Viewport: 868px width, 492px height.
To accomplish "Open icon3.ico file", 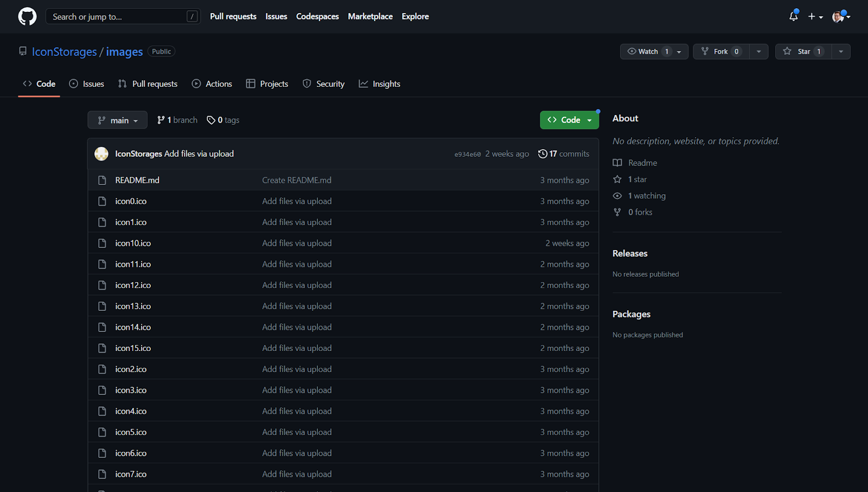I will click(131, 390).
